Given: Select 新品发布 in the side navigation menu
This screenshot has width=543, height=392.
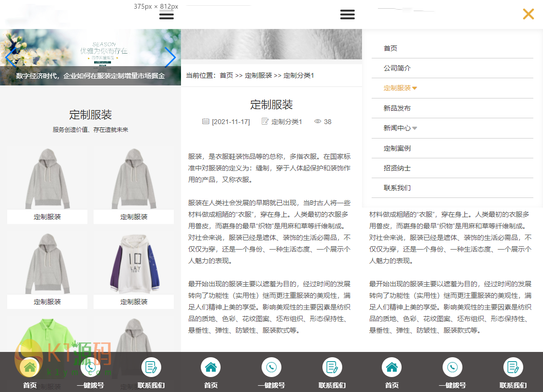Looking at the screenshot, I should click(x=397, y=108).
